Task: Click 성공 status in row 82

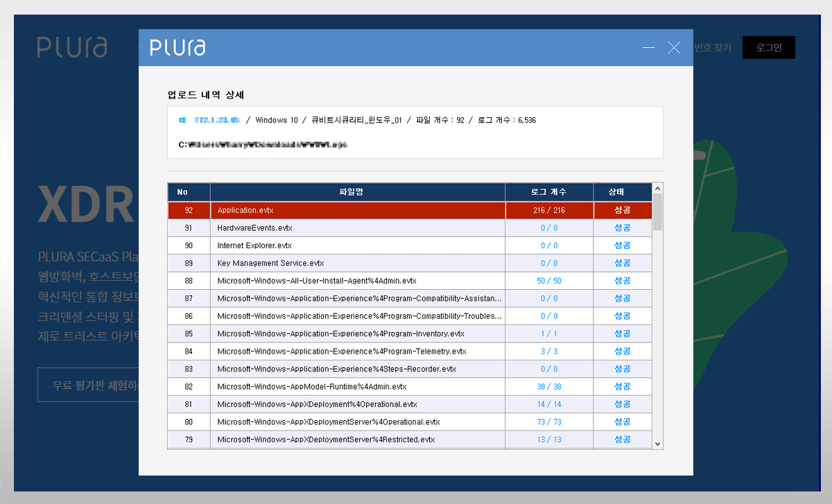Action: 623,387
